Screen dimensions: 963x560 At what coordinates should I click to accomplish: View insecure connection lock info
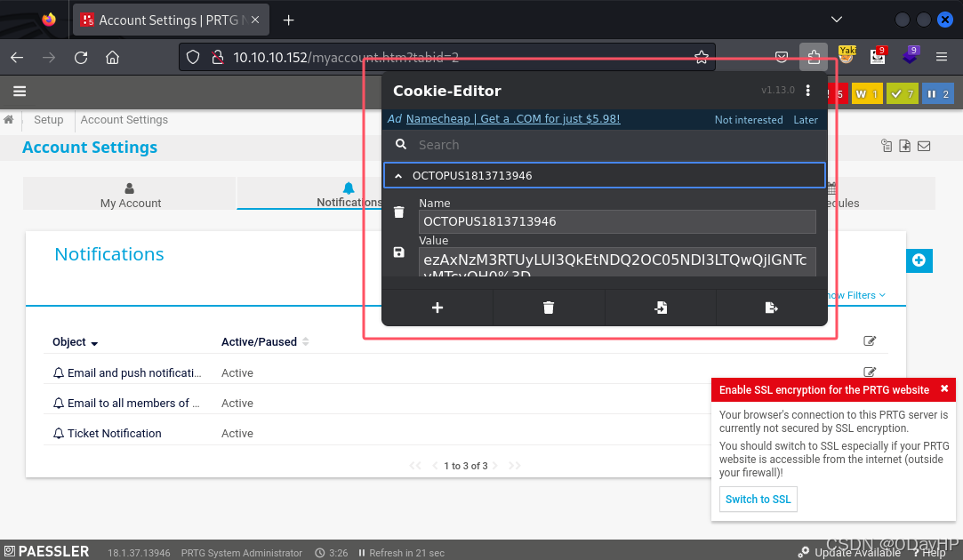point(218,57)
